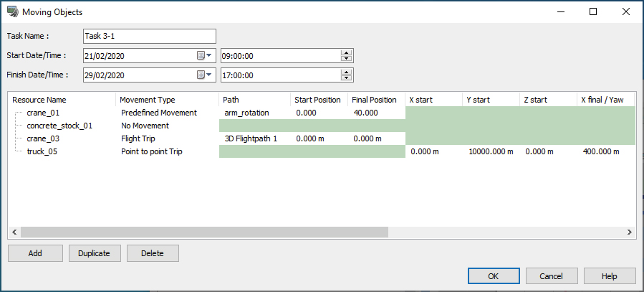Click the Moving Objects window title icon
Image resolution: width=644 pixels, height=292 pixels.
click(13, 12)
